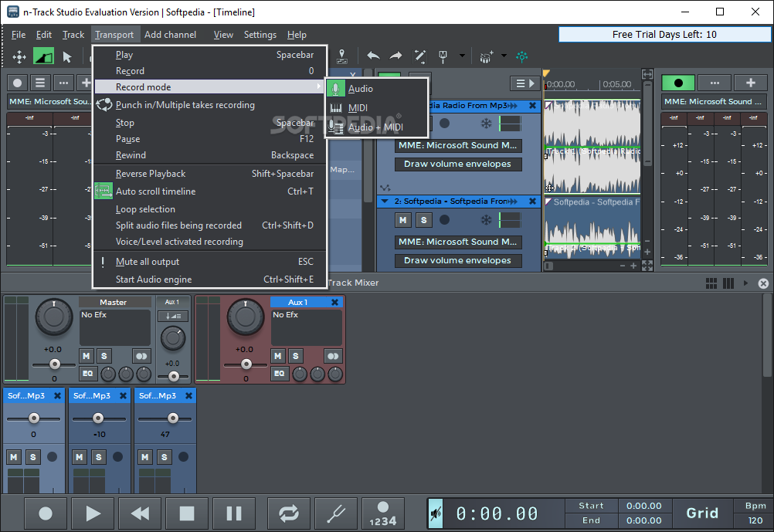This screenshot has width=774, height=532.
Task: Freeze track 1 with snowflake icon
Action: 486,124
